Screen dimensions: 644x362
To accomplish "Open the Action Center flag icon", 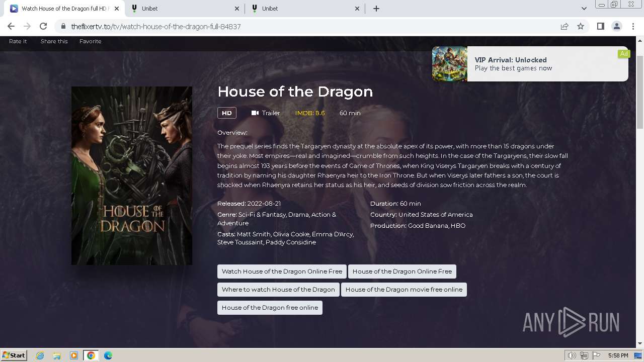I will point(596,355).
